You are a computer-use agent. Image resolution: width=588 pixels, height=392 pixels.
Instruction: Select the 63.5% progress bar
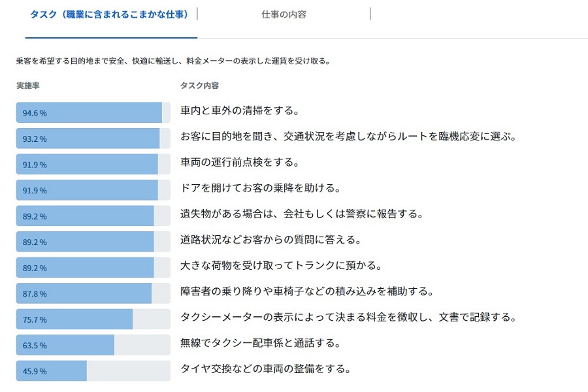tap(93, 345)
